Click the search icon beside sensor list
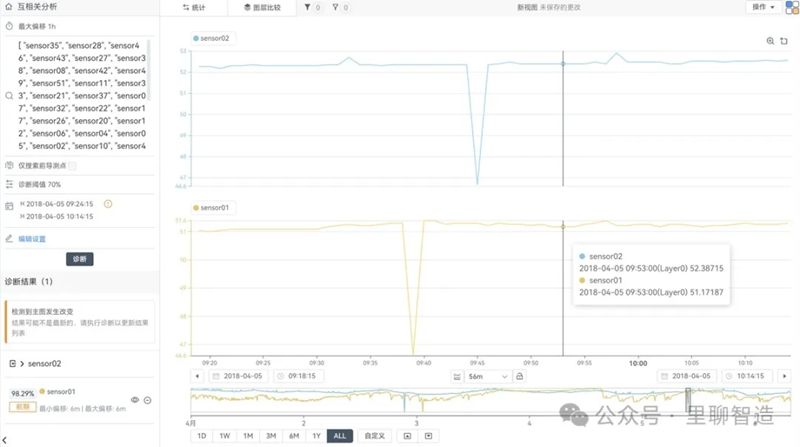Image resolution: width=800 pixels, height=447 pixels. (9, 96)
